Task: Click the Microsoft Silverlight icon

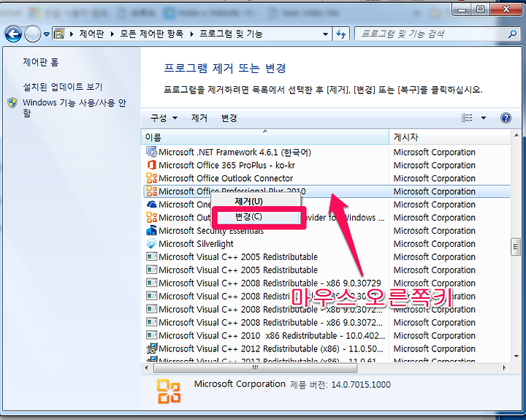Action: [x=152, y=243]
